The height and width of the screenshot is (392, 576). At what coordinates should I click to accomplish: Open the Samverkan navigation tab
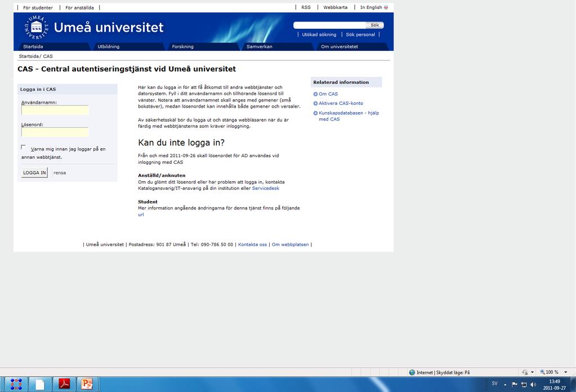[276, 47]
